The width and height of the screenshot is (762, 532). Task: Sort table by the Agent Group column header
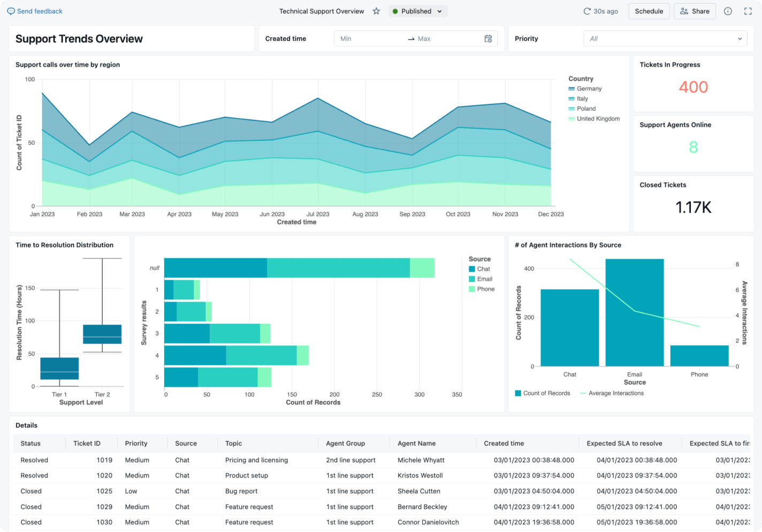[x=345, y=443]
